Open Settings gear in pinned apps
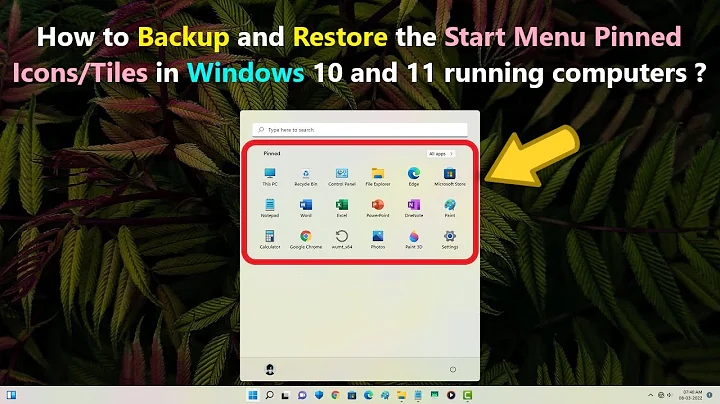The height and width of the screenshot is (404, 720). pos(450,240)
